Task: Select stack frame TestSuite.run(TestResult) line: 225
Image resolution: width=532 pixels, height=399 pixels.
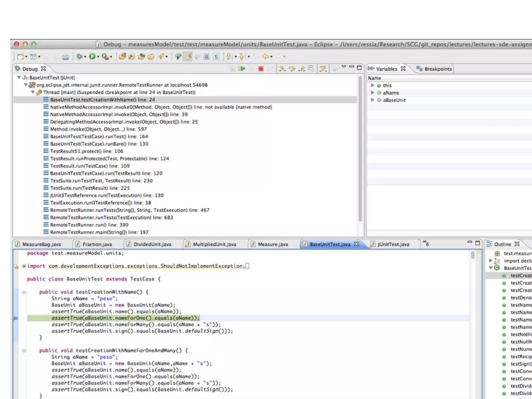Action: click(x=90, y=188)
